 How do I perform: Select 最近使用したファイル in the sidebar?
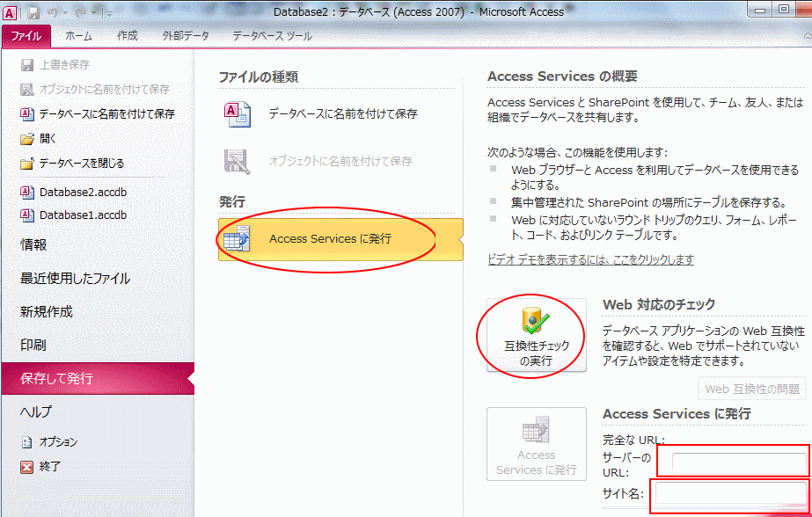pos(75,279)
